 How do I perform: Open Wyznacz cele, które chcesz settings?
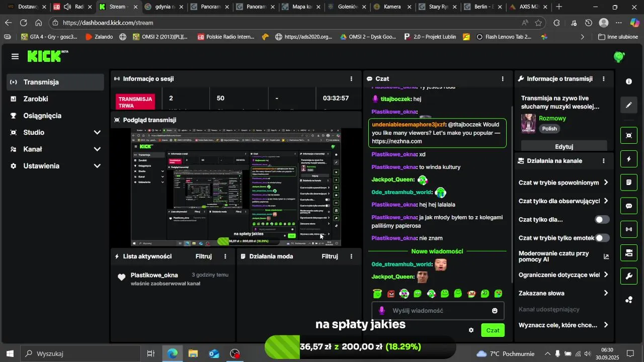pos(563,325)
